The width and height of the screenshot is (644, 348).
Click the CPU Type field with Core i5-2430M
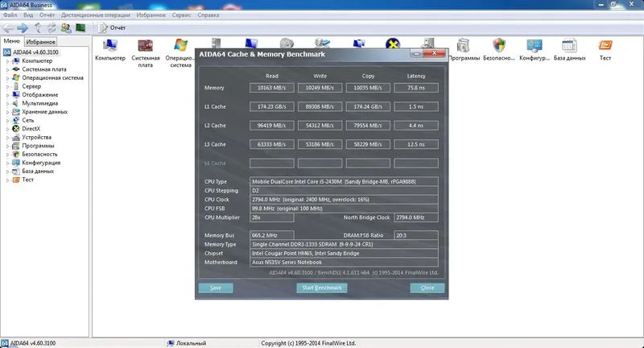[x=344, y=181]
